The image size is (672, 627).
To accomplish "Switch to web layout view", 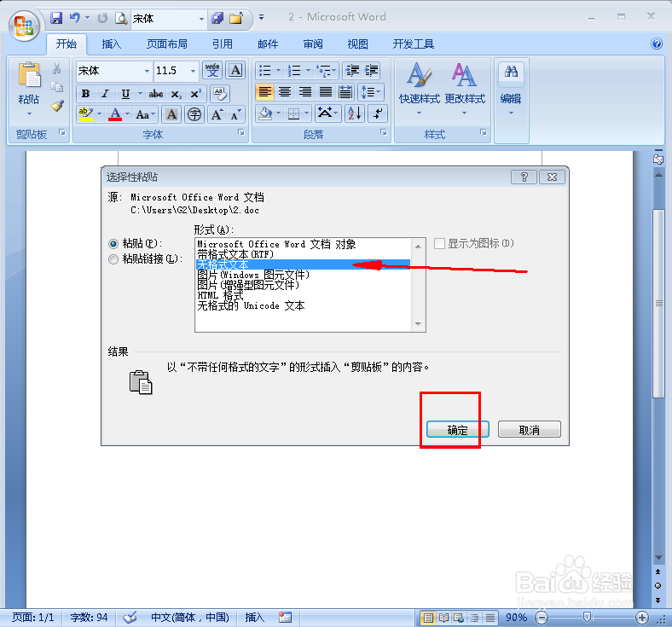I will coord(459,618).
